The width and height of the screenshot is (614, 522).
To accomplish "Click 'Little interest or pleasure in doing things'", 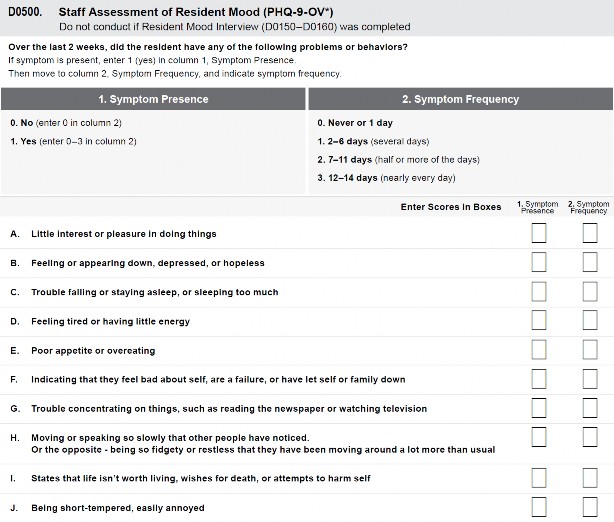I will pos(124,234).
